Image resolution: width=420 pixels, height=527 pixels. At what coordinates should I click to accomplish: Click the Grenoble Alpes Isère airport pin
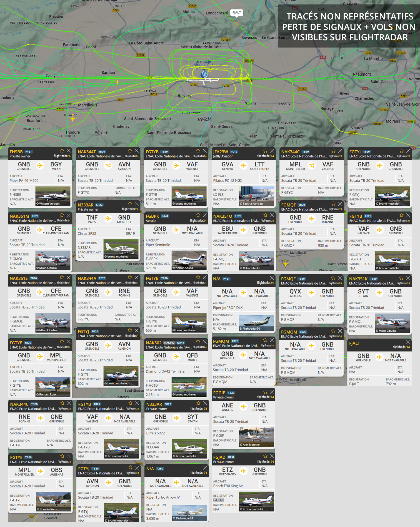205,74
